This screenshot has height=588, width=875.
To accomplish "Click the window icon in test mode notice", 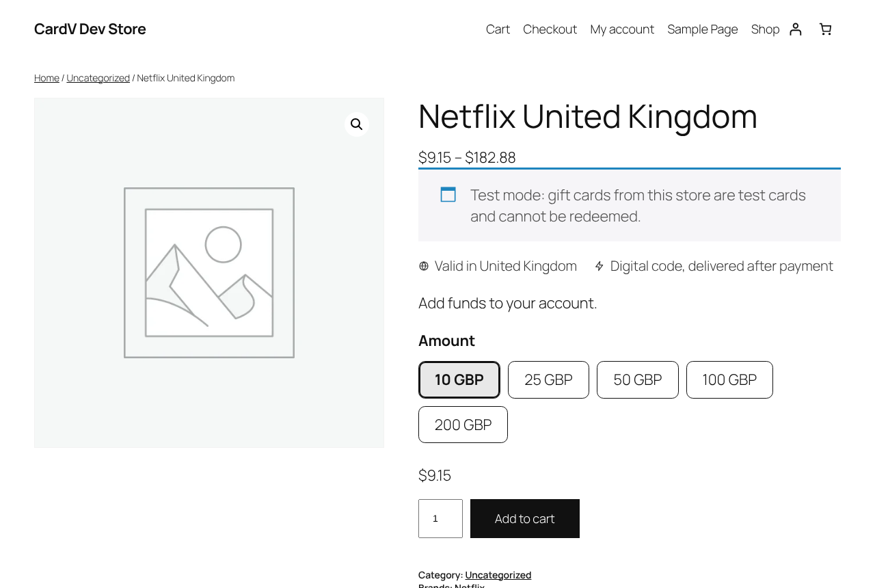I will [x=448, y=195].
